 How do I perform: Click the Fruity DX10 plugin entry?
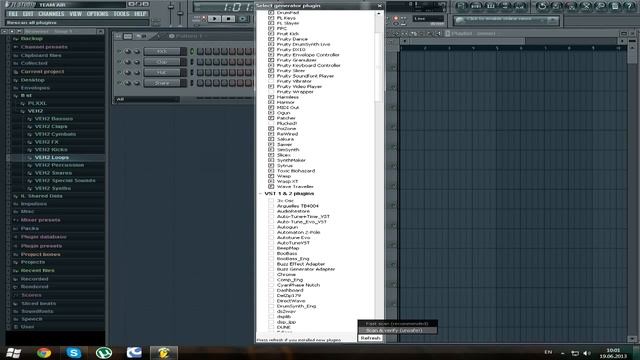click(291, 49)
